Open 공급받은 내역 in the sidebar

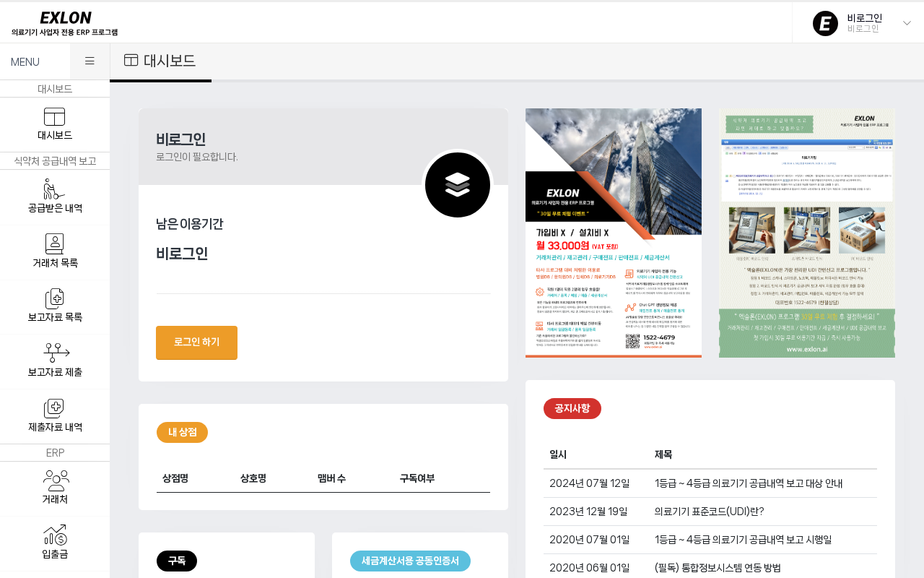55,197
